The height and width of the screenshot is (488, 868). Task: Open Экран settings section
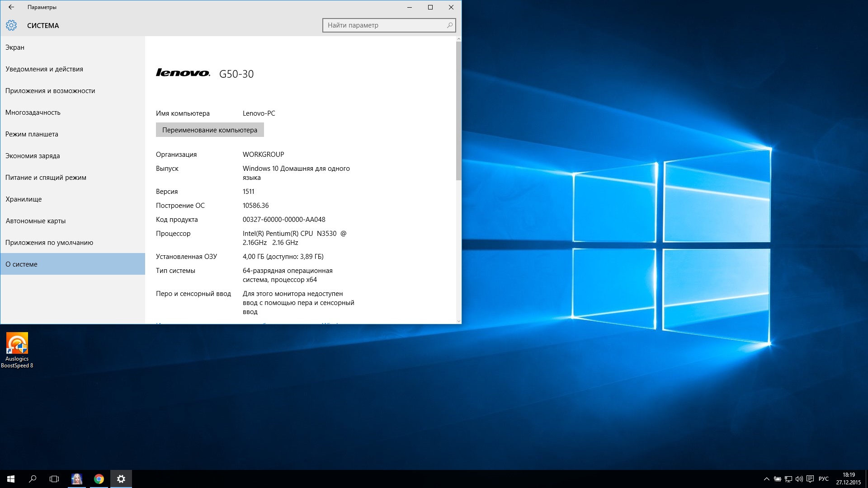click(73, 47)
